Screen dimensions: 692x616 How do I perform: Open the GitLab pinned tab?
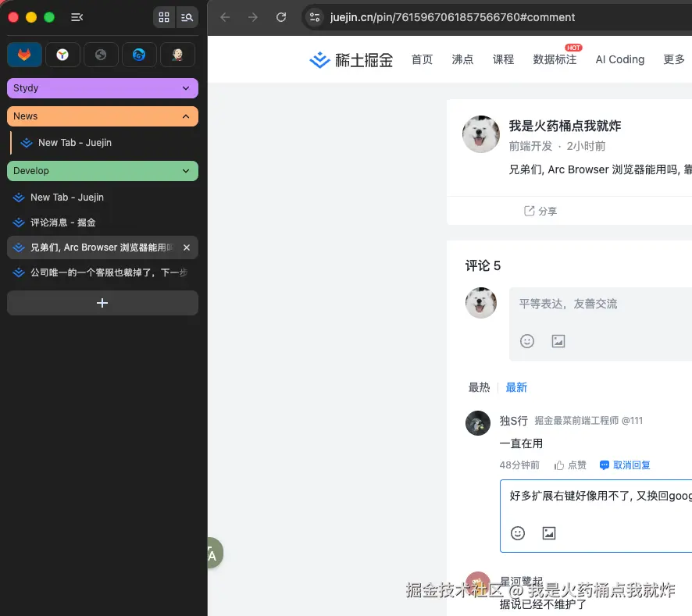click(23, 55)
